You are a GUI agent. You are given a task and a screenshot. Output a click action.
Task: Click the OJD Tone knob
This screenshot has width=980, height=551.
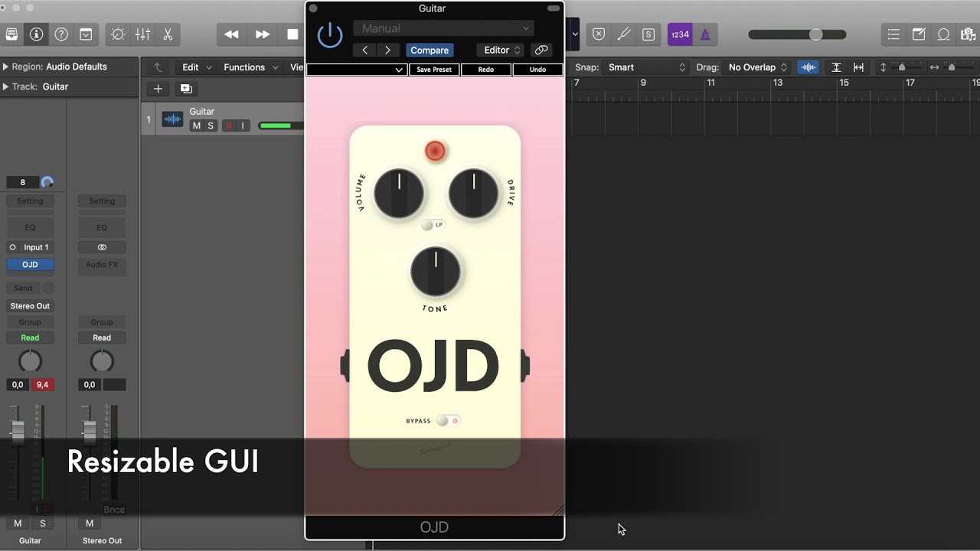[x=436, y=272]
